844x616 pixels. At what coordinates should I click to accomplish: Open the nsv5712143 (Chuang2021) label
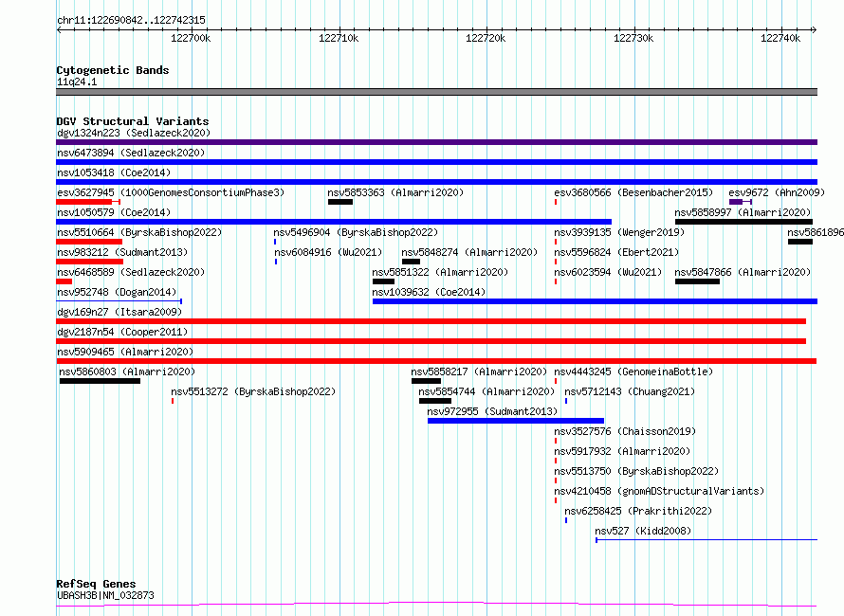pos(630,391)
